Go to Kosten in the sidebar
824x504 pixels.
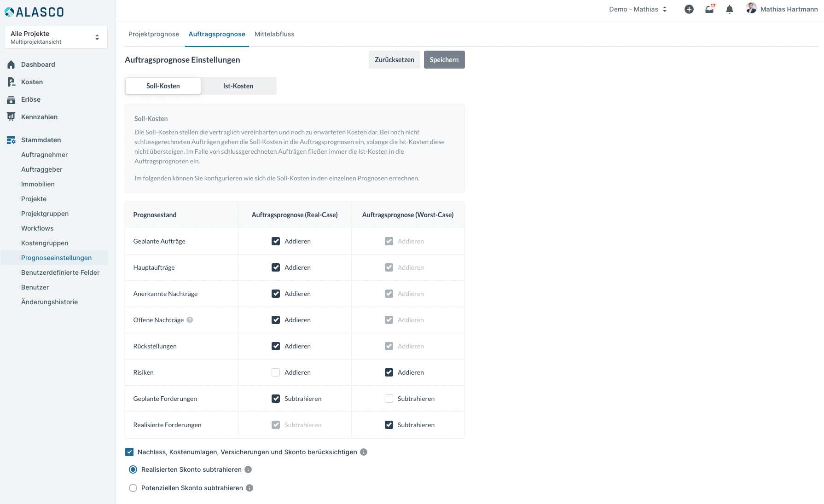click(32, 82)
